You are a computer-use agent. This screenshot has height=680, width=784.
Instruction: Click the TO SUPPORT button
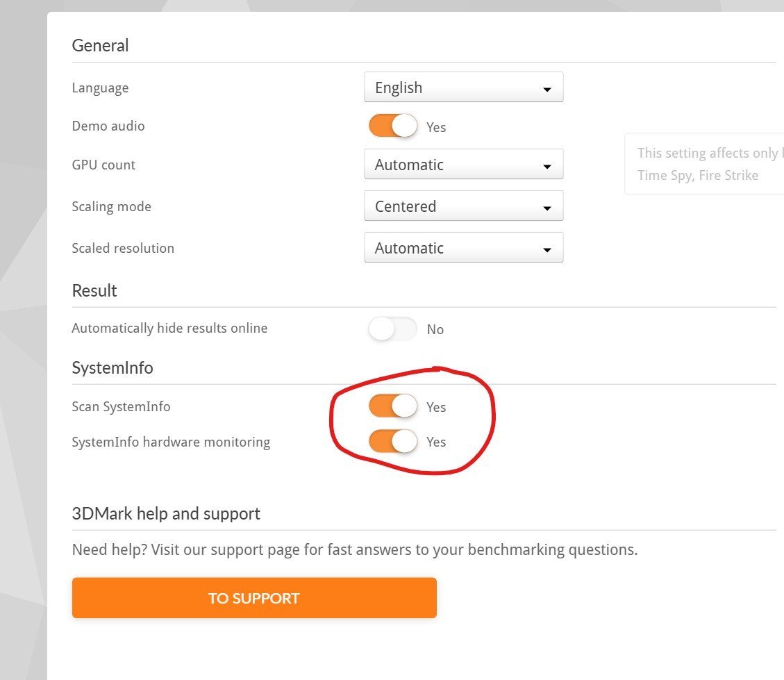coord(254,598)
